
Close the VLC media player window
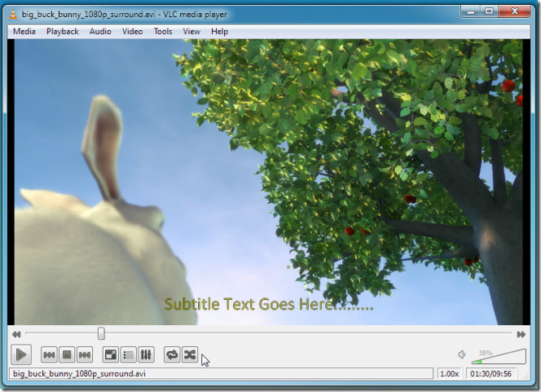tap(514, 11)
